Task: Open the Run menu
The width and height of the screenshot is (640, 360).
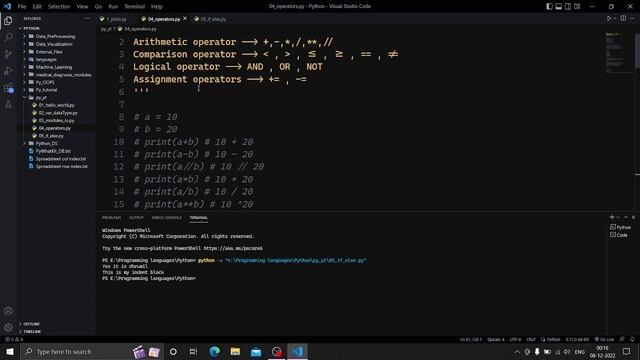Action: click(x=113, y=7)
